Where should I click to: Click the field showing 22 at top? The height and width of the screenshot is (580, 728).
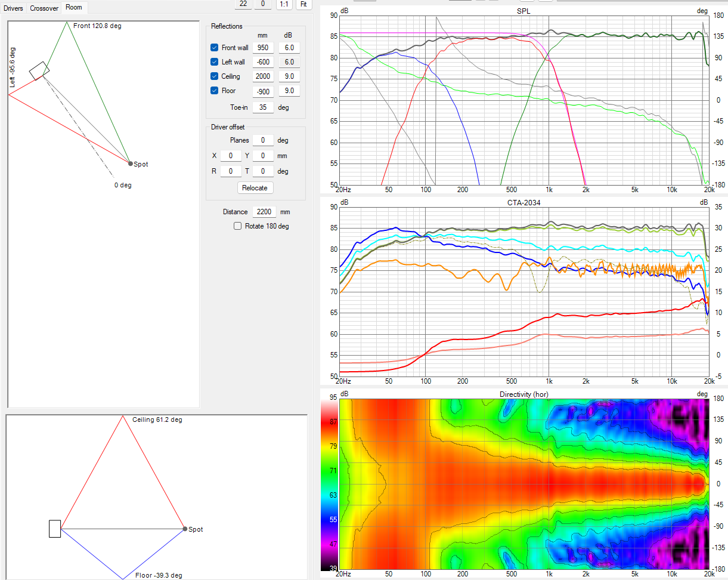[243, 4]
